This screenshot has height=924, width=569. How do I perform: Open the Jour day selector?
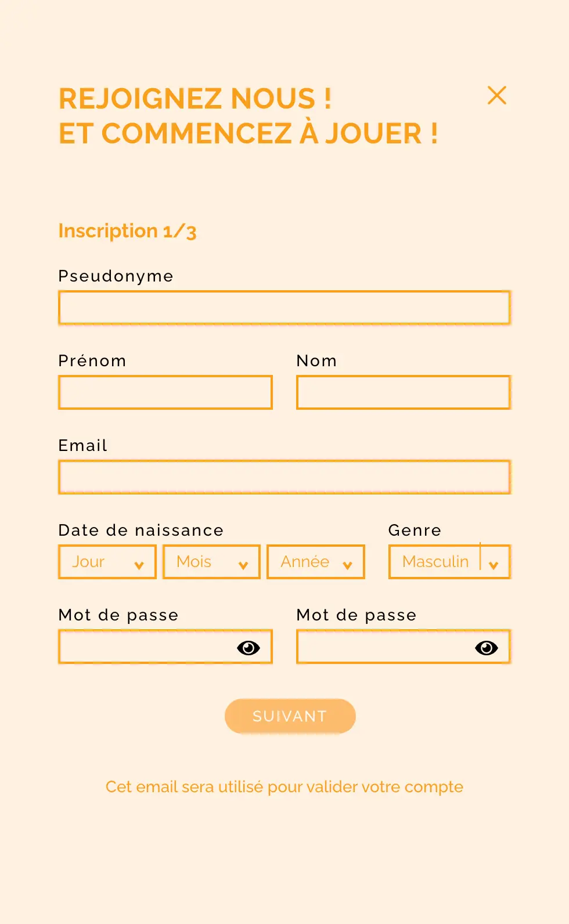pyautogui.click(x=107, y=561)
